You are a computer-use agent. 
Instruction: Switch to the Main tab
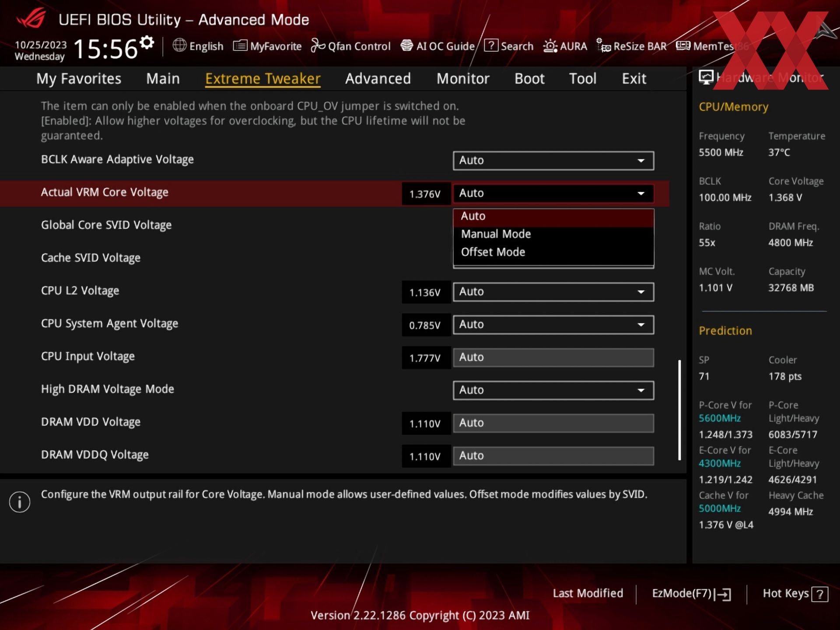(163, 79)
